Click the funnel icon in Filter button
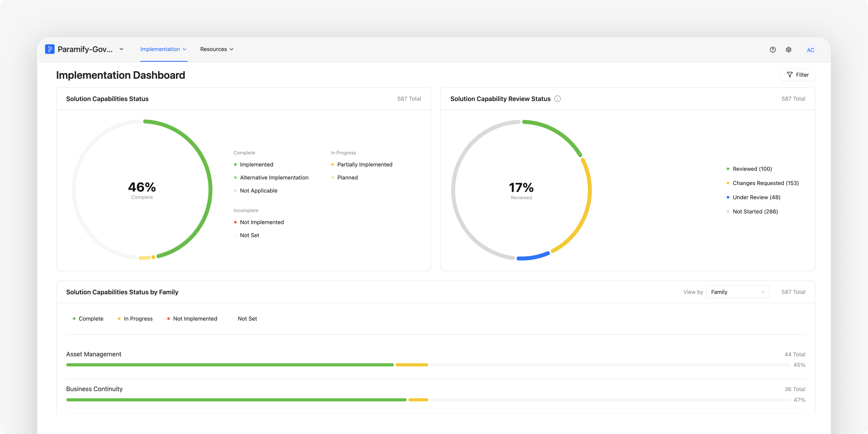The height and width of the screenshot is (434, 868). click(789, 75)
